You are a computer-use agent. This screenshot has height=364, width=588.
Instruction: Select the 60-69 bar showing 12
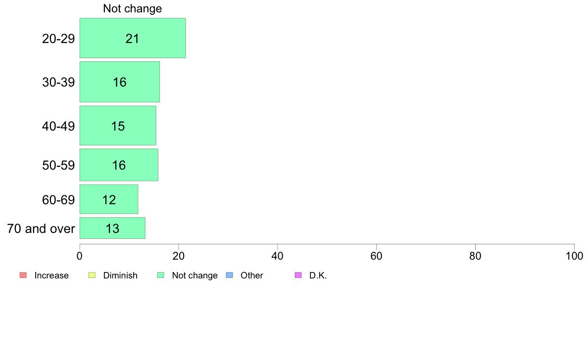tap(109, 199)
